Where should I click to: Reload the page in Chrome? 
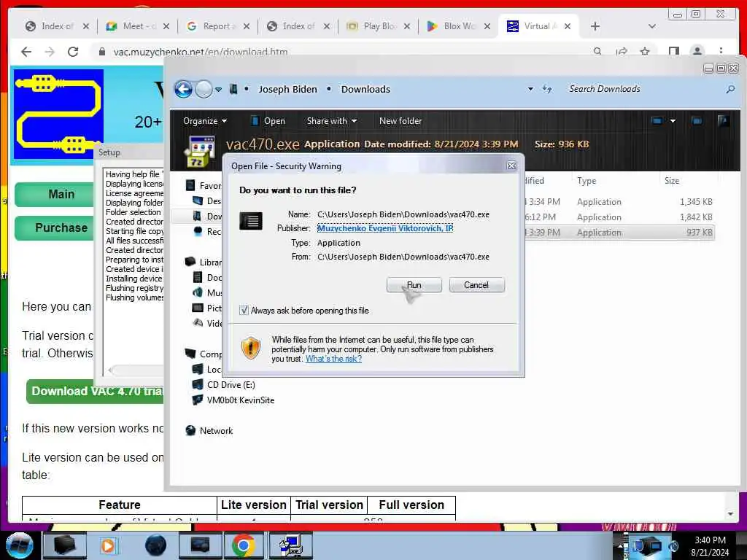point(73,52)
